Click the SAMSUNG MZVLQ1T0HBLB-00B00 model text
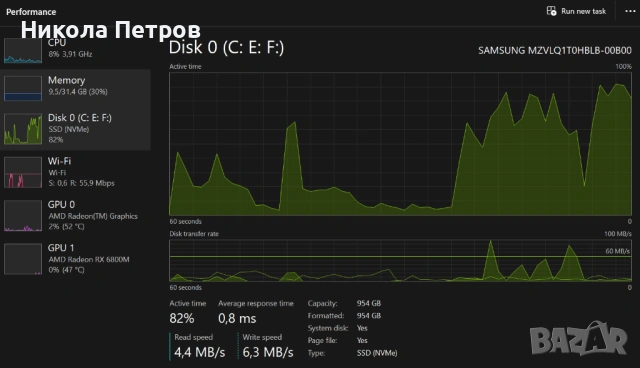 [x=555, y=51]
